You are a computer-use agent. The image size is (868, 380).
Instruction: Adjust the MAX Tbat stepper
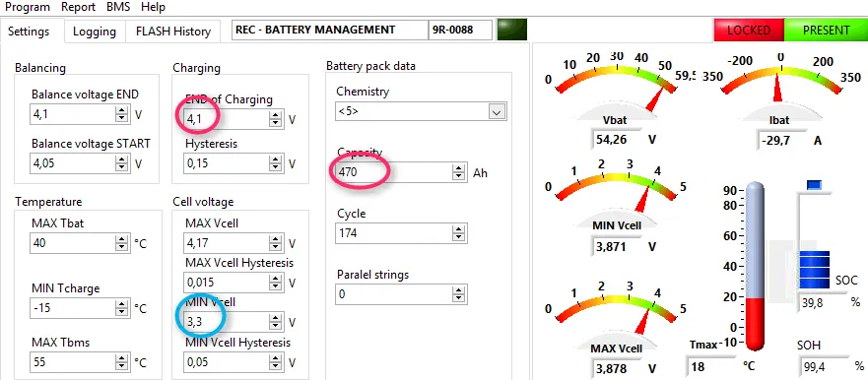(x=122, y=243)
